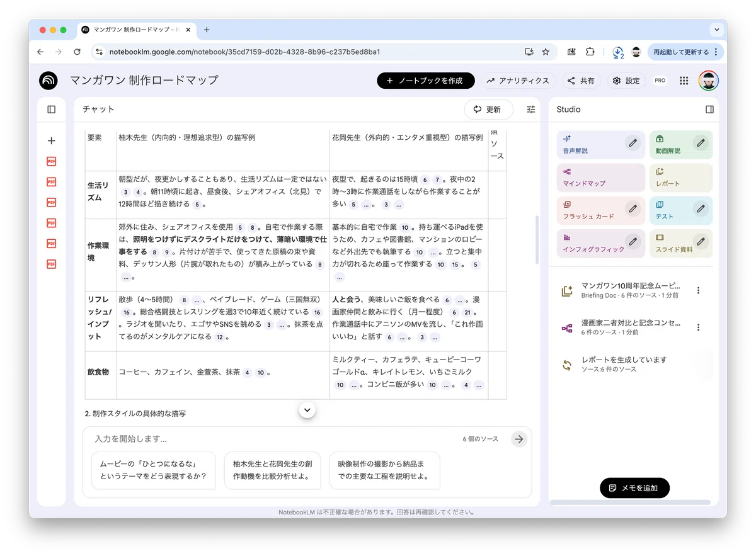Image resolution: width=756 pixels, height=556 pixels.
Task: Open more options for 漫画家二者対比 mind map
Action: 698,327
